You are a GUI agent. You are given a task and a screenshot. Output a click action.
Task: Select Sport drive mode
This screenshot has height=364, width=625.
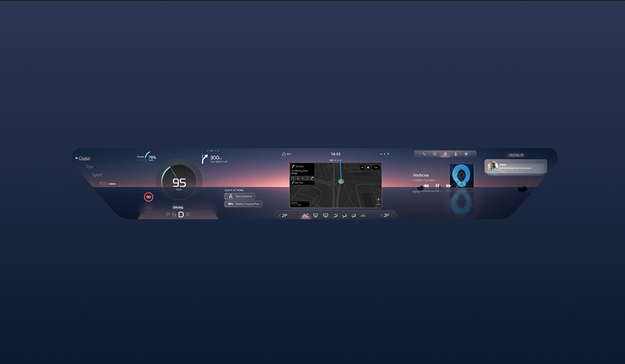[x=97, y=175]
